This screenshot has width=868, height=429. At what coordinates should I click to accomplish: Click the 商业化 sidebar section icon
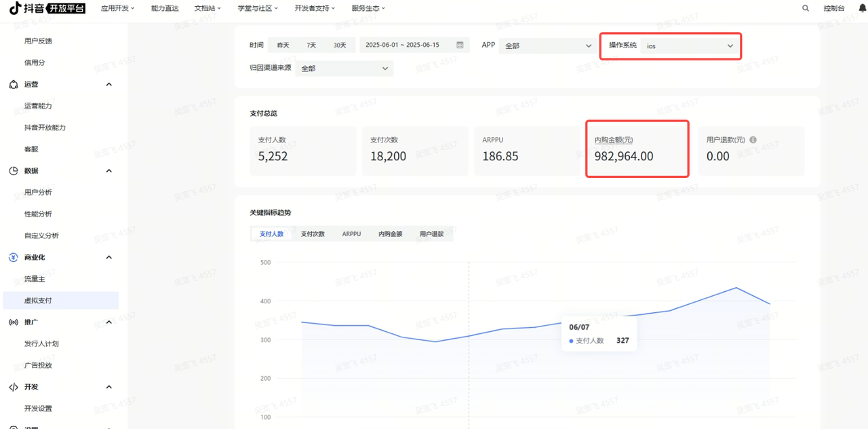coord(14,257)
